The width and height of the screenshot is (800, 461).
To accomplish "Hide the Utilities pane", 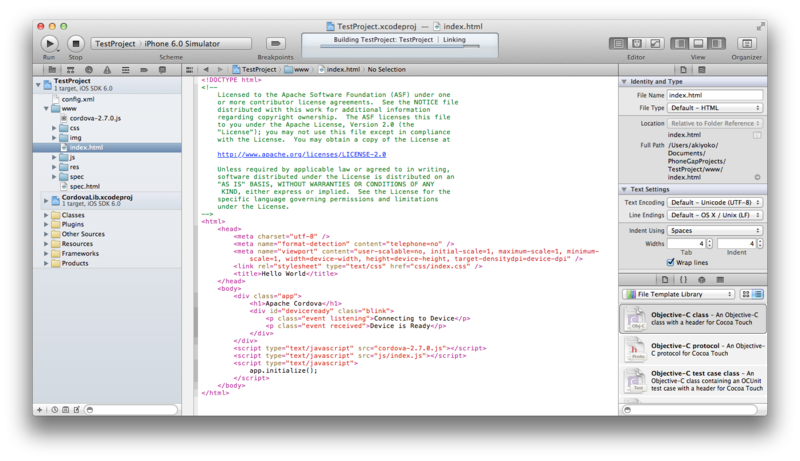I will coord(716,44).
